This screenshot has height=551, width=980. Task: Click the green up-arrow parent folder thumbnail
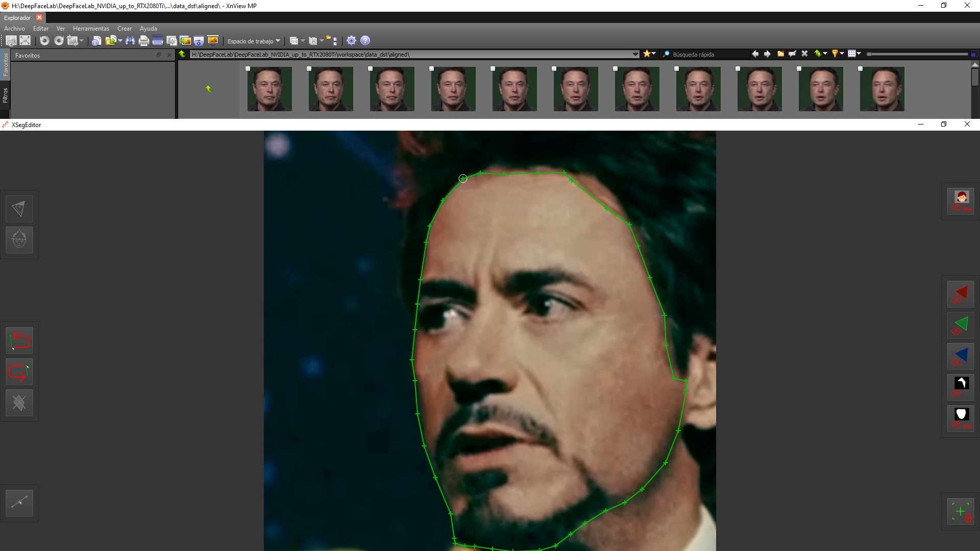tap(208, 89)
